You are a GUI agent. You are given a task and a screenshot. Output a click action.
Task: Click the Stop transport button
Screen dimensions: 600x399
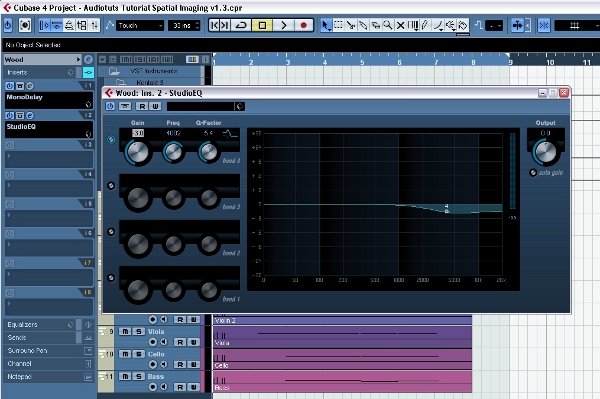[262, 26]
